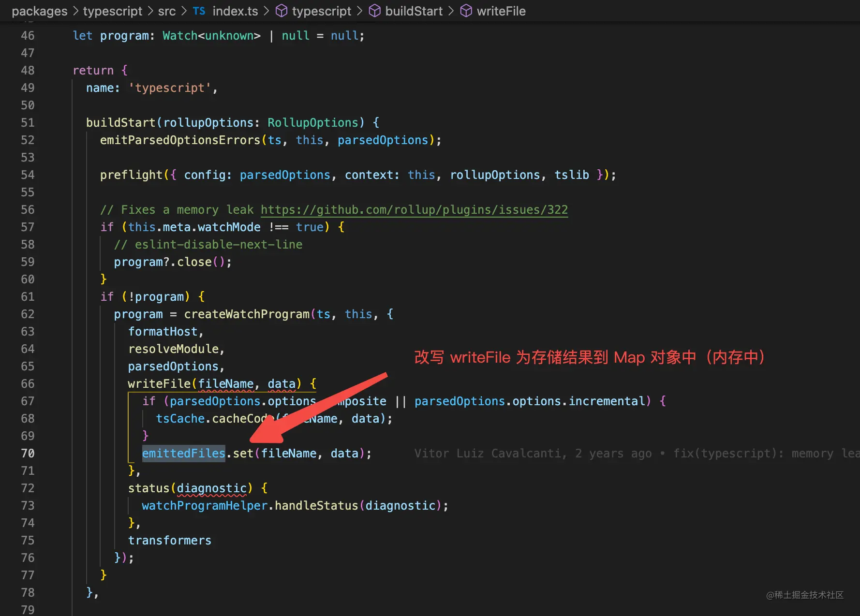Click the underlined fileName parameter in writeFile
The height and width of the screenshot is (616, 860).
[226, 384]
